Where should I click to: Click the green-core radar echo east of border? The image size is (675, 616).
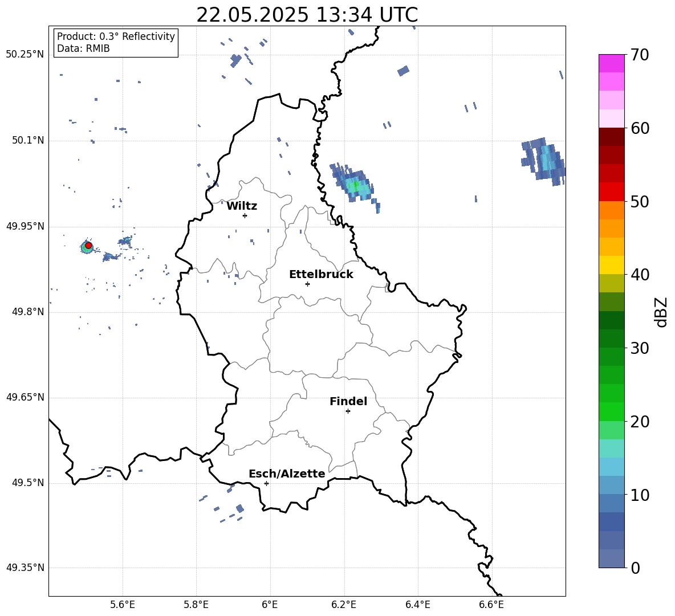pyautogui.click(x=356, y=186)
